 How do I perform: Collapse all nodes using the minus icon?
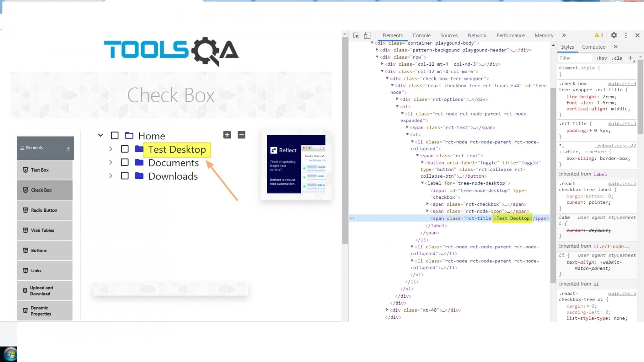[241, 135]
